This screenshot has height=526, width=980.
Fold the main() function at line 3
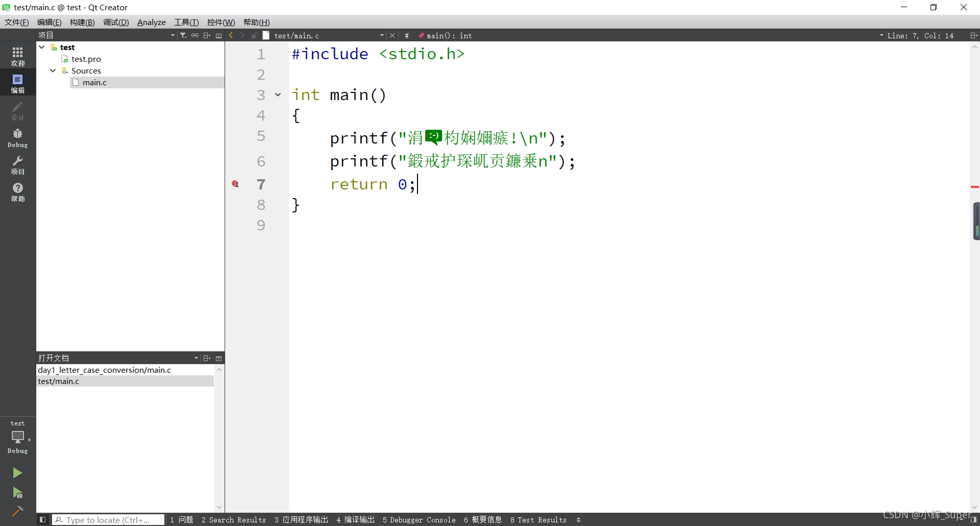pos(278,94)
